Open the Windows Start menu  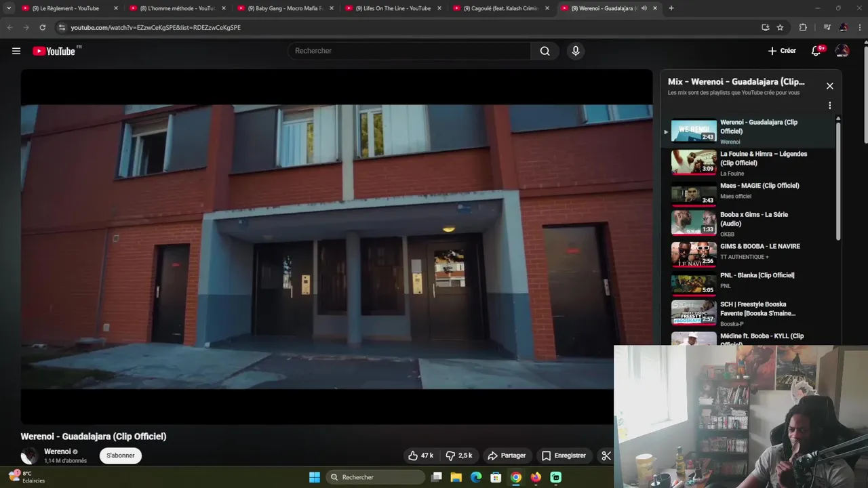coord(315,477)
